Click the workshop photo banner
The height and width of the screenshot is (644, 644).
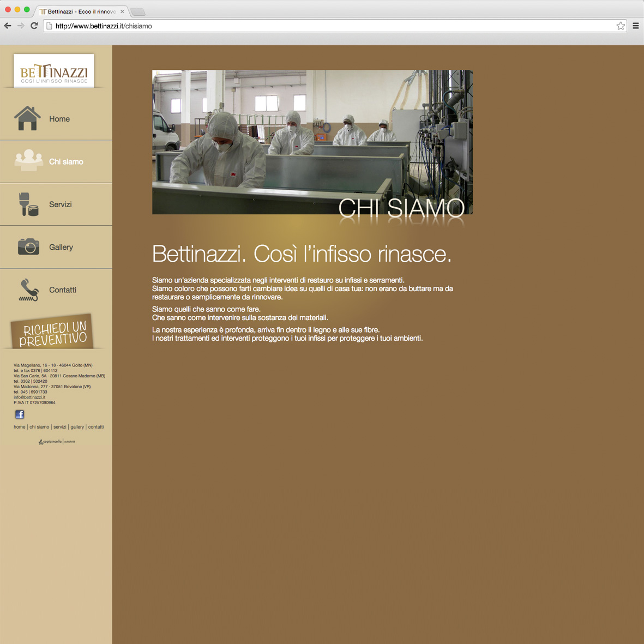[312, 142]
